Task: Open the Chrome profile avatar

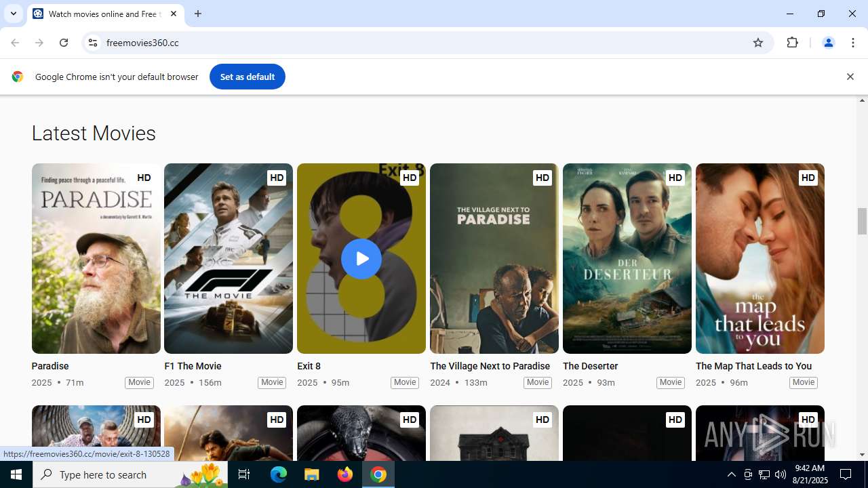Action: pyautogui.click(x=828, y=43)
